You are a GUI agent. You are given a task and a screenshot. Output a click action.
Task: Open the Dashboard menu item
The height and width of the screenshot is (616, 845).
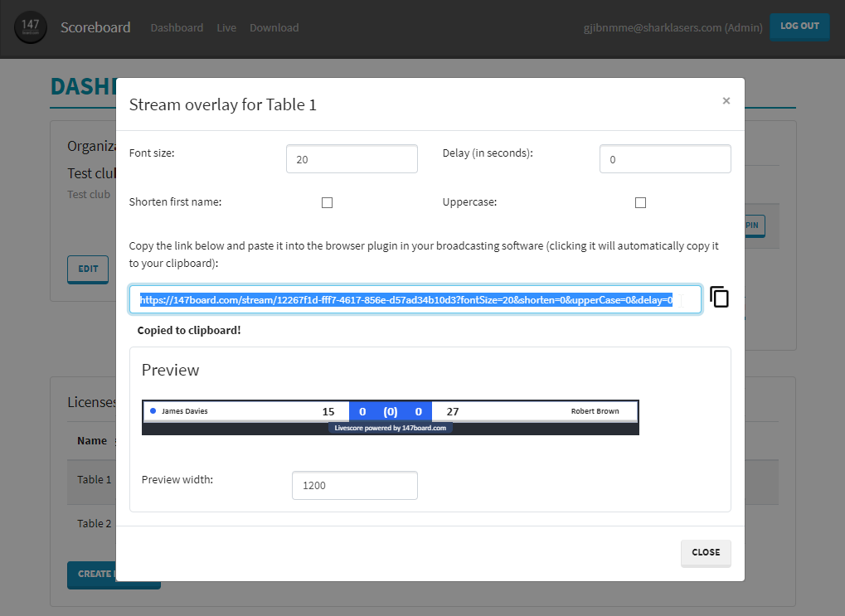(x=177, y=27)
